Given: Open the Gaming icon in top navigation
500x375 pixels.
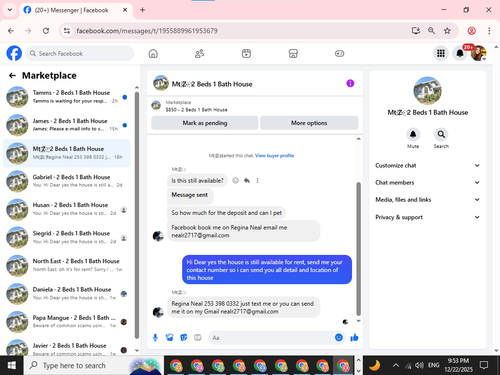Looking at the screenshot, I should (x=339, y=53).
